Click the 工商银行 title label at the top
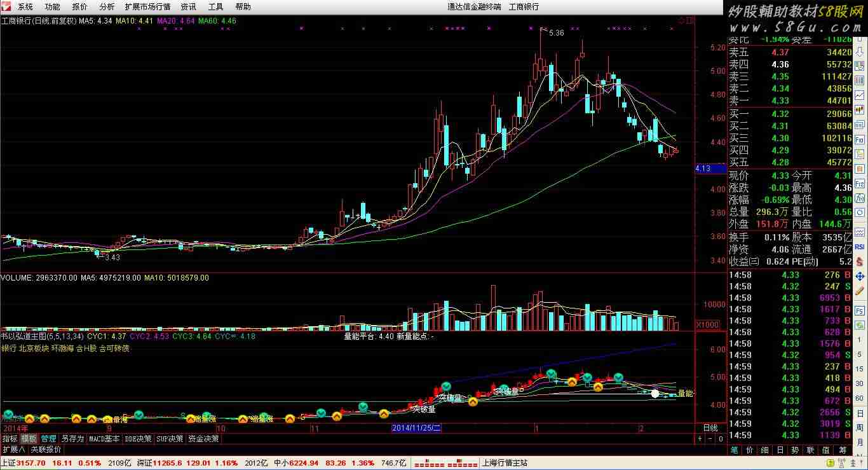 [x=524, y=6]
